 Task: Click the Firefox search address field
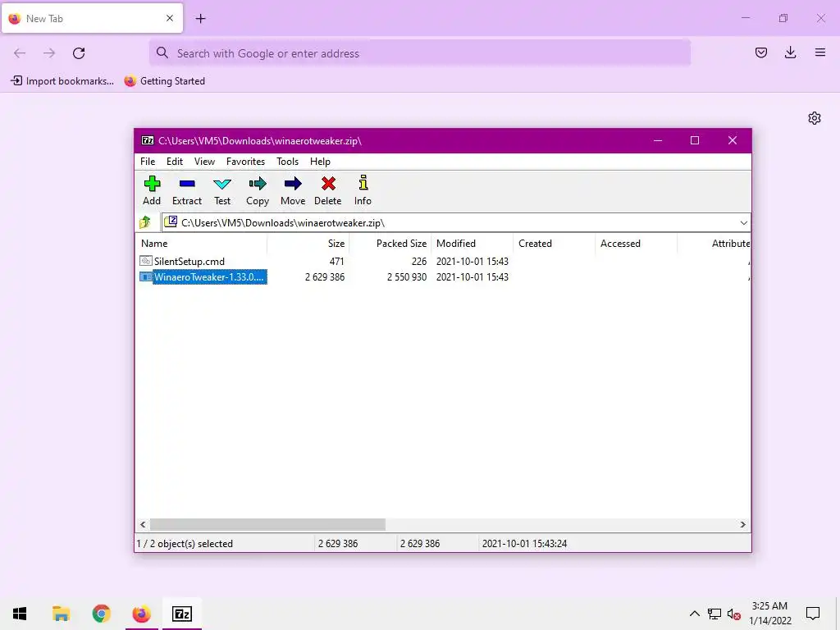click(x=420, y=53)
